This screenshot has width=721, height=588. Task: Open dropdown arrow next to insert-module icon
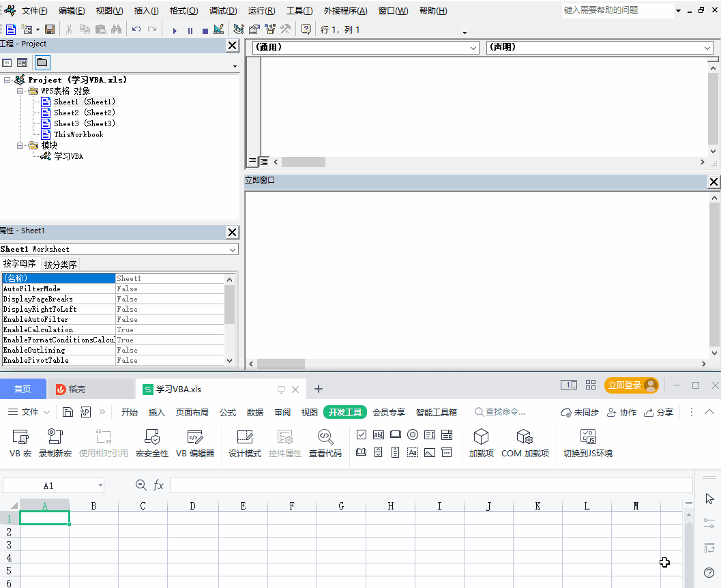tap(38, 30)
